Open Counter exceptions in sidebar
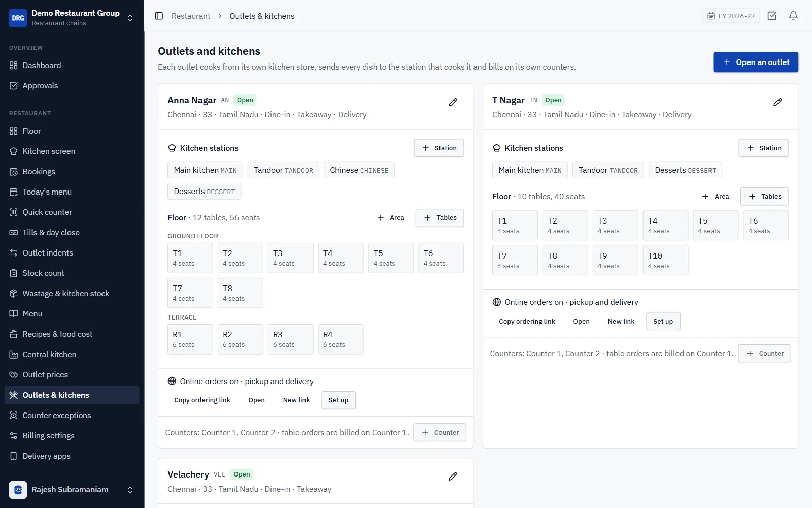The image size is (812, 508). tap(72, 416)
